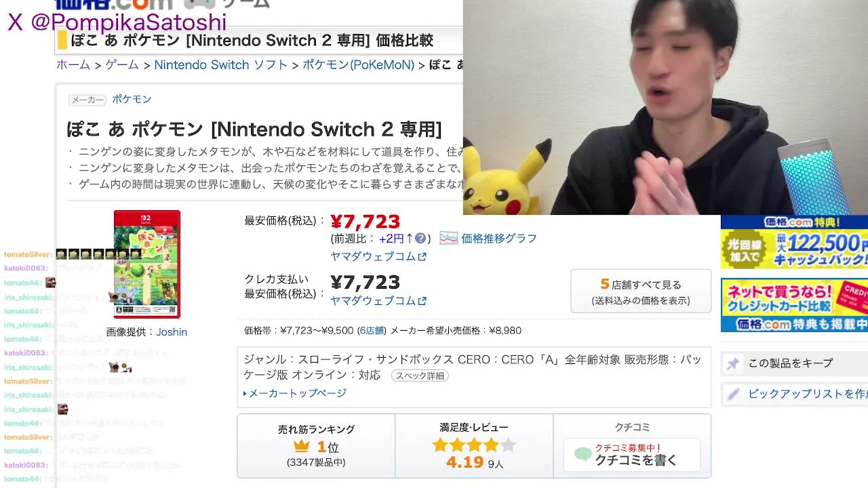Select Nintendo Switch ソフト breadcrumb item

[x=221, y=65]
